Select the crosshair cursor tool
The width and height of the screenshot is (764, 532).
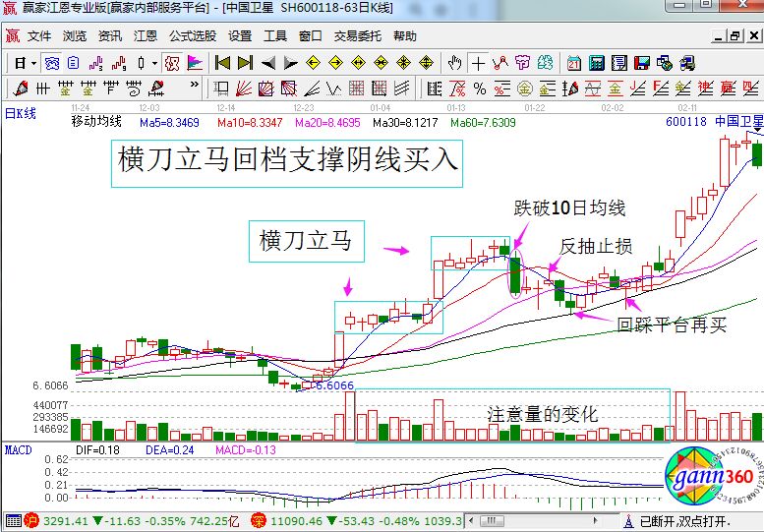(x=478, y=63)
